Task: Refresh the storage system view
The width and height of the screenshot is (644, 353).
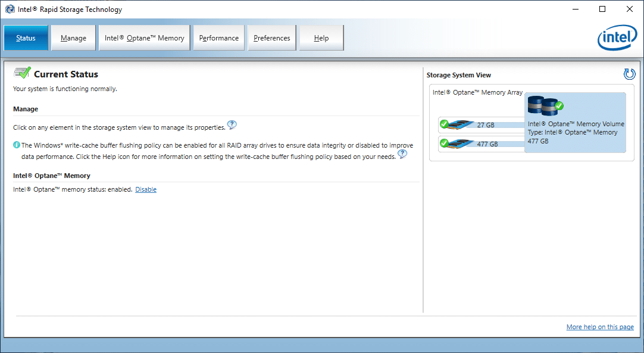Action: coord(629,74)
